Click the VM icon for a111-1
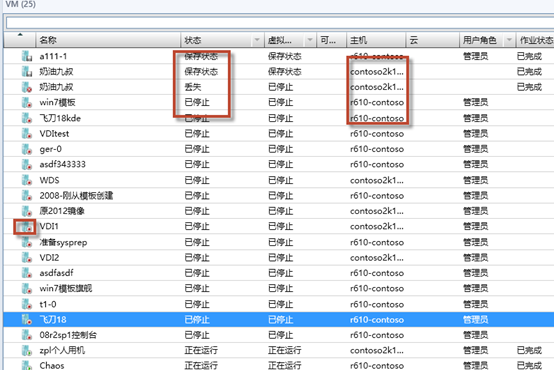 (x=27, y=56)
